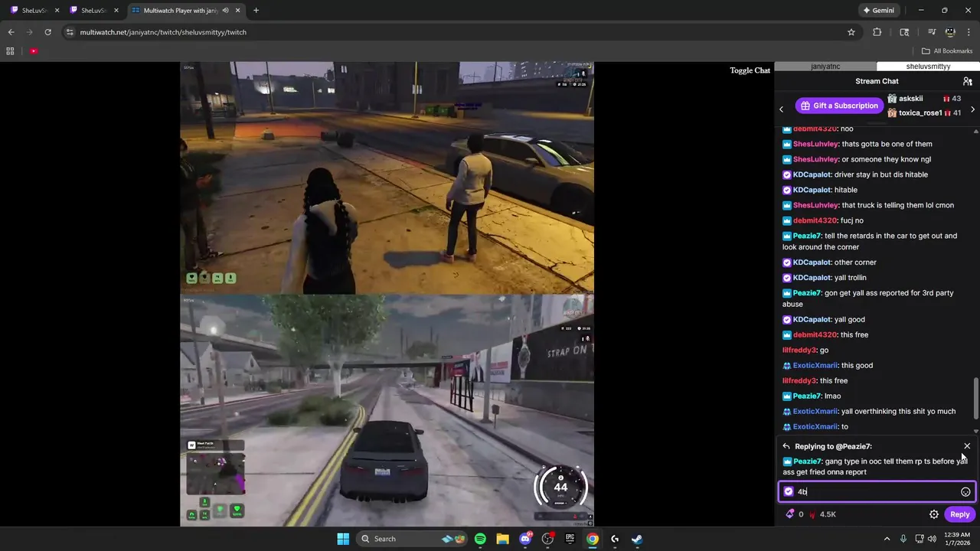Reload the page
980x551 pixels.
point(47,32)
